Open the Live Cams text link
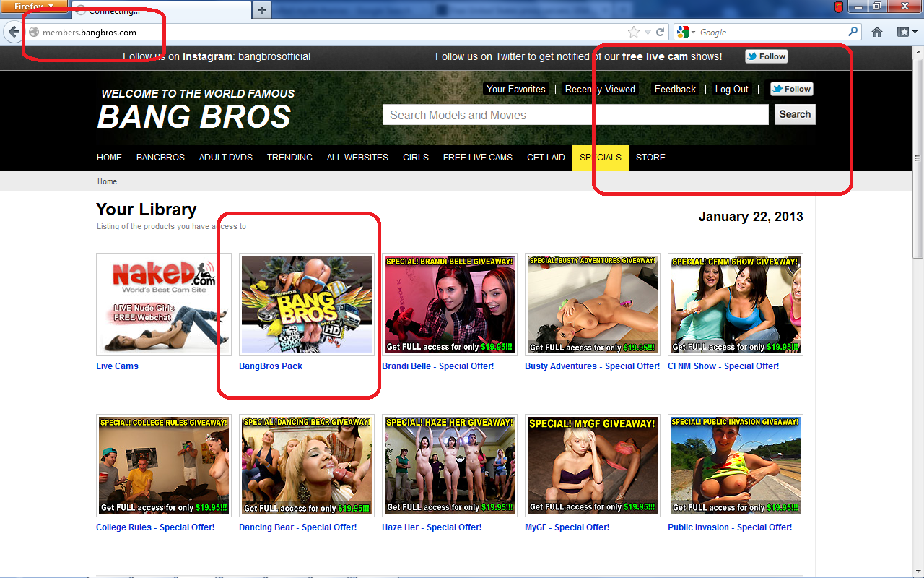924x578 pixels. click(x=117, y=366)
